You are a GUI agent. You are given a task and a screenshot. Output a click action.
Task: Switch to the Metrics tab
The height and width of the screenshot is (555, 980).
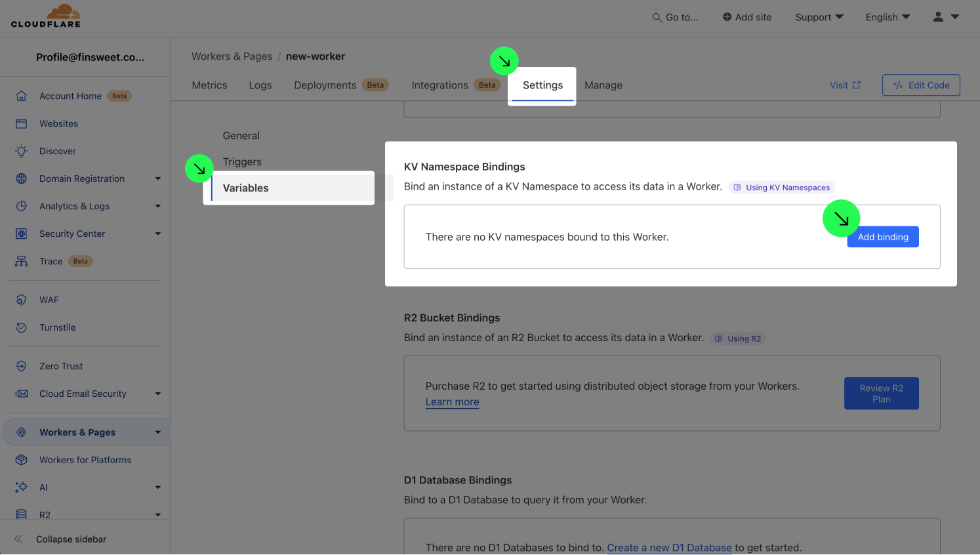pos(209,85)
